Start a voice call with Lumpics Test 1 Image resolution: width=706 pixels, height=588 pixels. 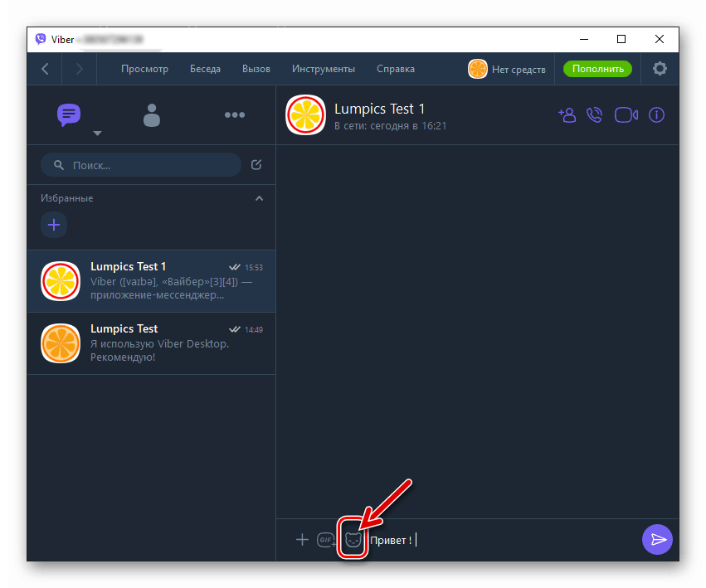pos(594,115)
